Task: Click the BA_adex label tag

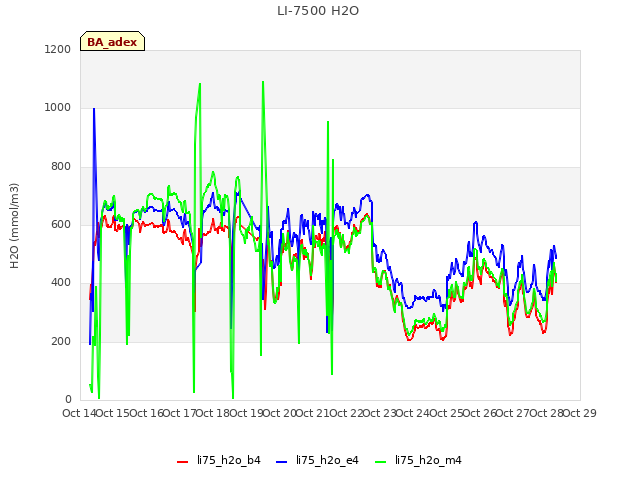Action: click(112, 41)
